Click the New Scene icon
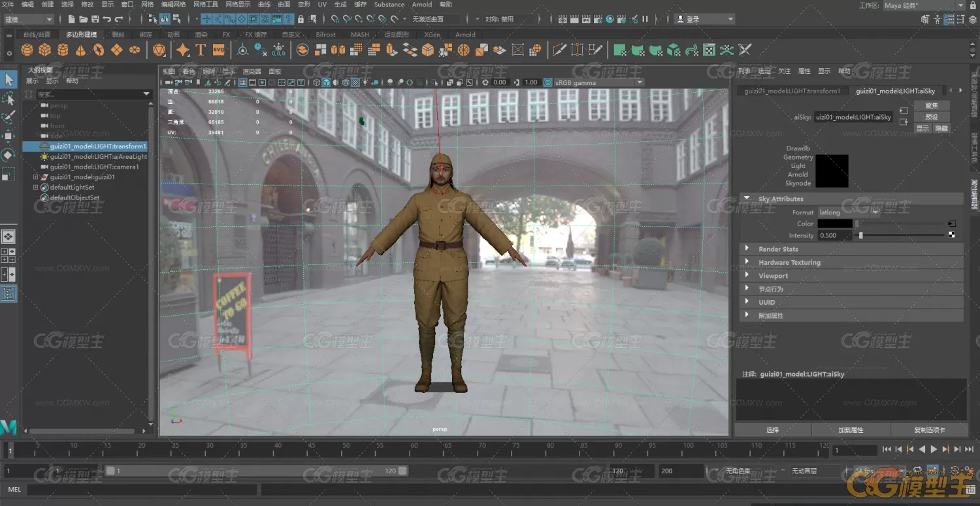980x506 pixels. (x=71, y=20)
